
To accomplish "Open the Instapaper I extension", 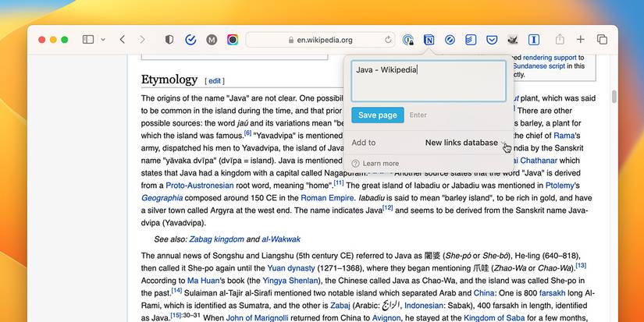I will [533, 40].
